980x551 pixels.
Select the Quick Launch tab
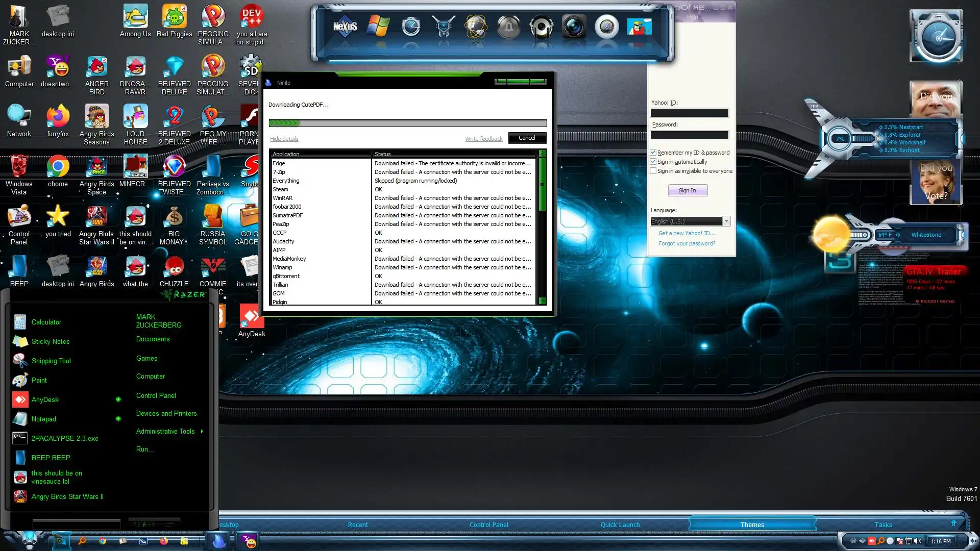(620, 524)
